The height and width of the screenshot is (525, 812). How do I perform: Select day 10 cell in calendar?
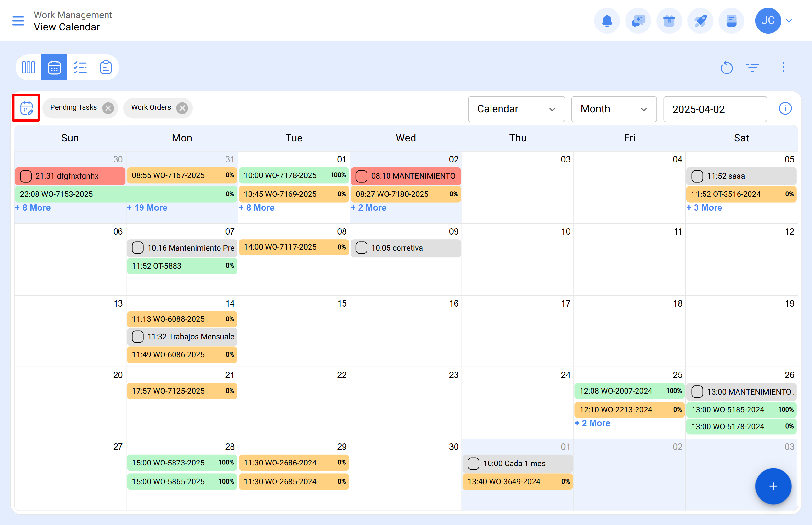click(518, 260)
